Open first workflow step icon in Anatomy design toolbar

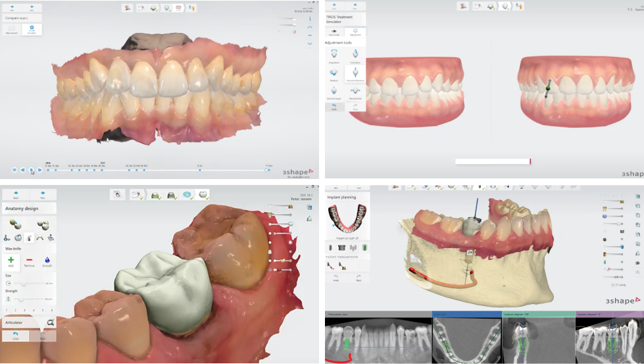(x=118, y=195)
